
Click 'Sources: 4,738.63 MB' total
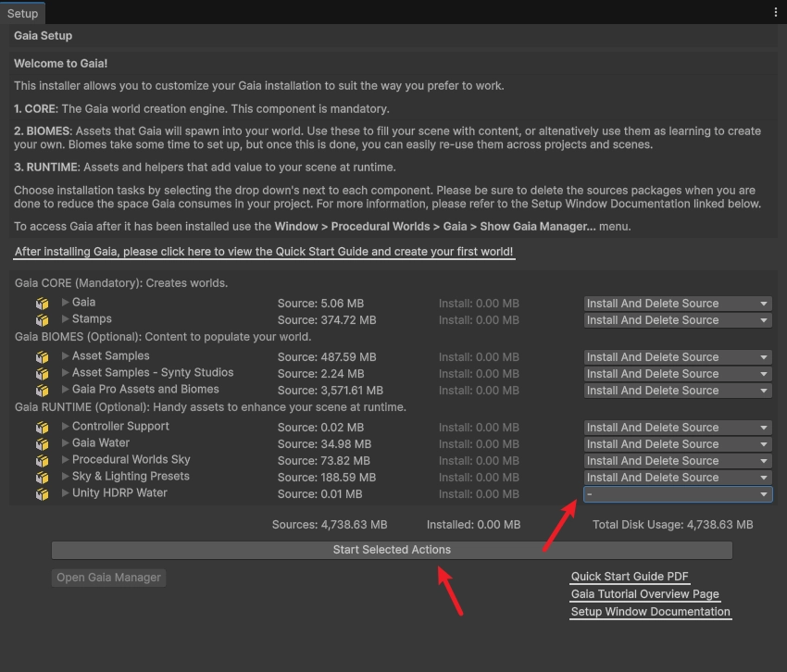click(x=330, y=525)
